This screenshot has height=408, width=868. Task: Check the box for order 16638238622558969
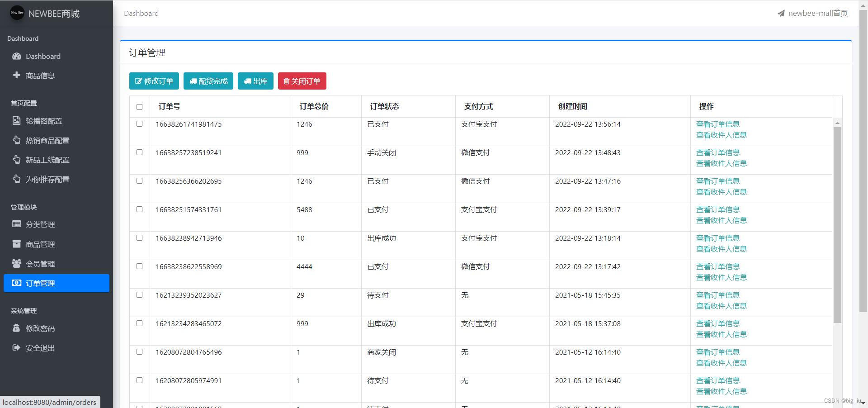click(139, 266)
